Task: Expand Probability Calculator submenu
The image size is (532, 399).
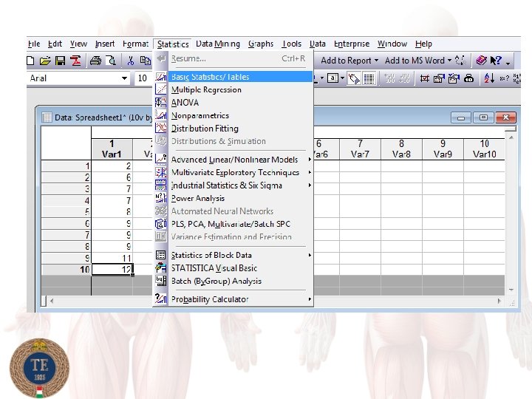Action: [x=310, y=299]
